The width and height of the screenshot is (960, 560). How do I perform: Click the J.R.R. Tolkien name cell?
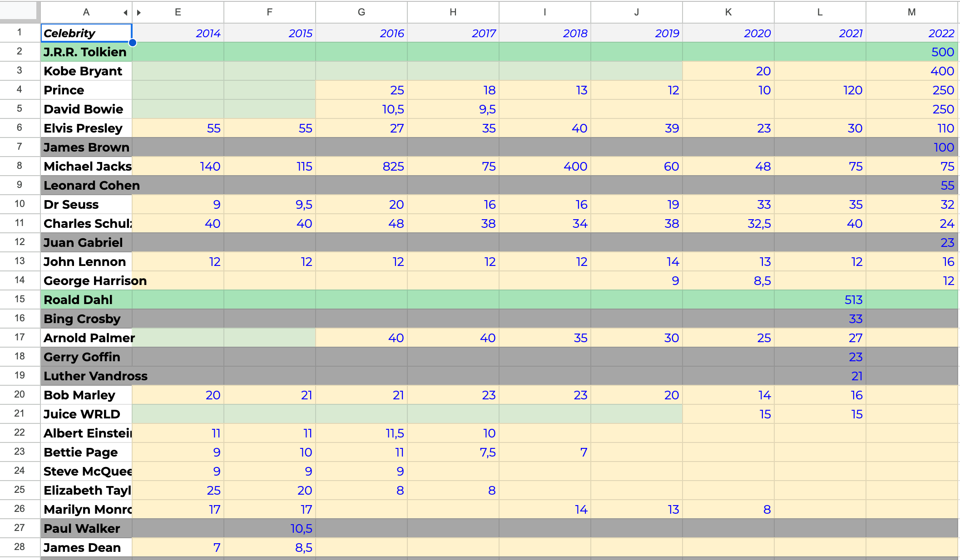click(86, 52)
